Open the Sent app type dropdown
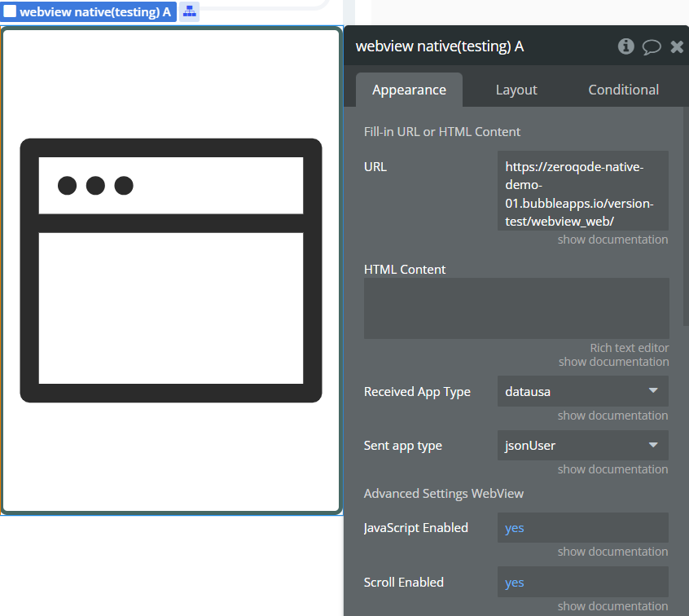 [x=583, y=446]
